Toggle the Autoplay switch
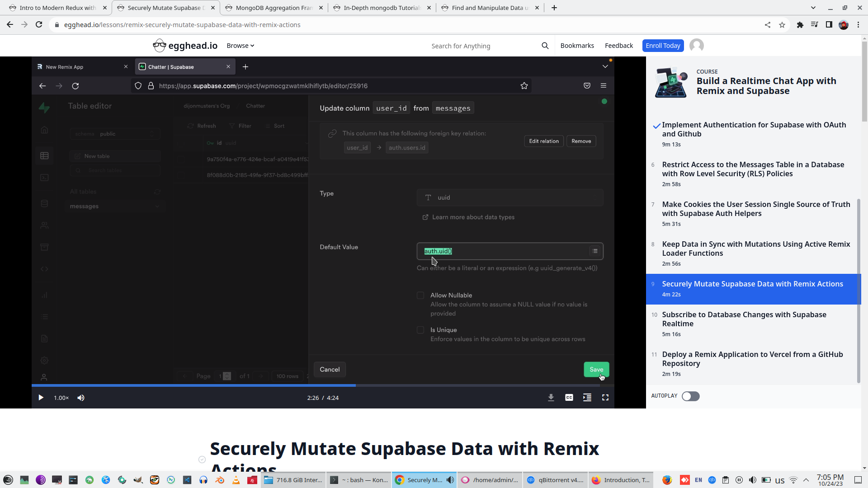 [690, 396]
